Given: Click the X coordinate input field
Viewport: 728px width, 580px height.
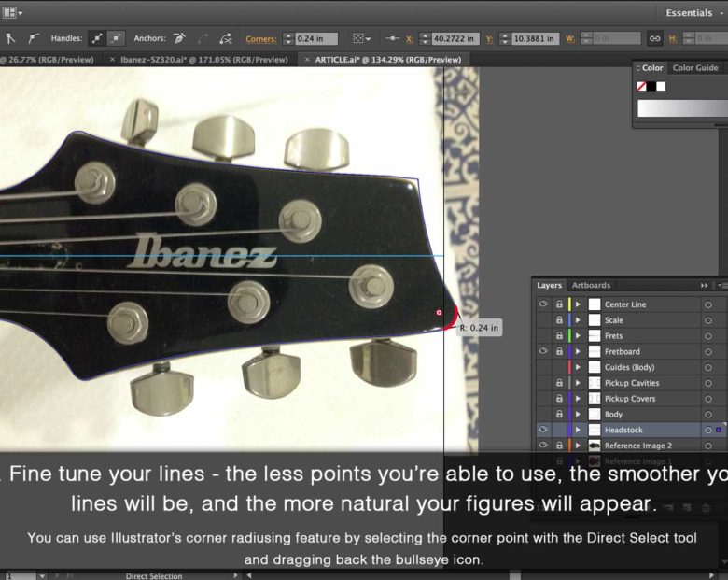Looking at the screenshot, I should coord(455,39).
